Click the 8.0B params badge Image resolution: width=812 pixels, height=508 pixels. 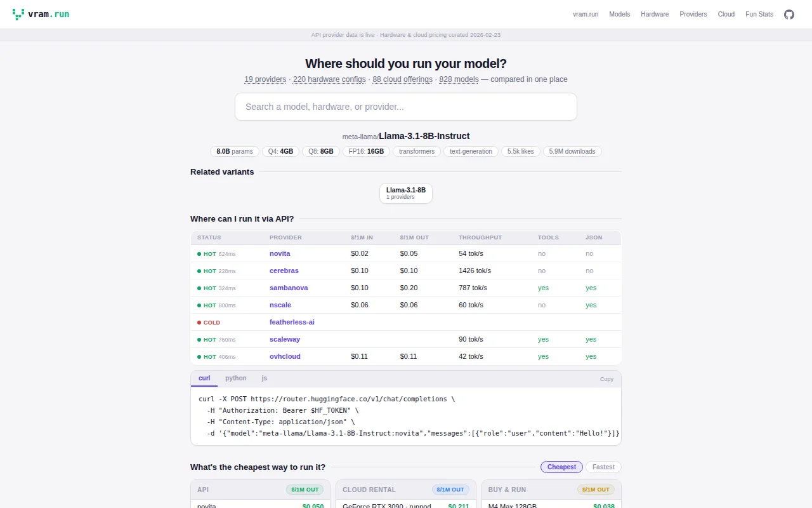235,151
